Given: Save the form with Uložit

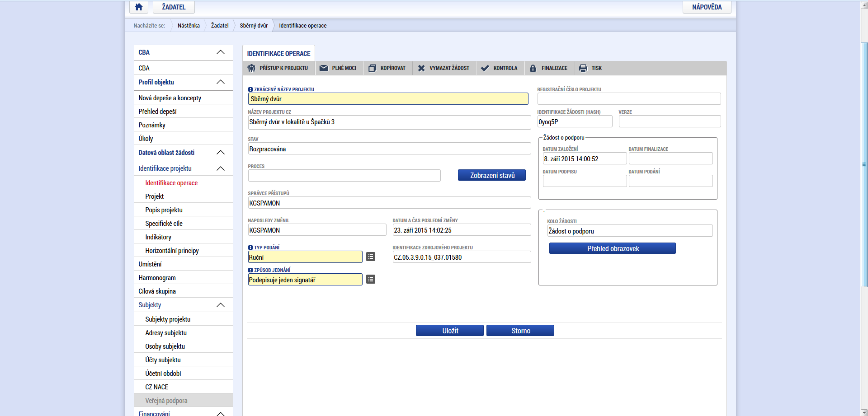Looking at the screenshot, I should coord(450,331).
